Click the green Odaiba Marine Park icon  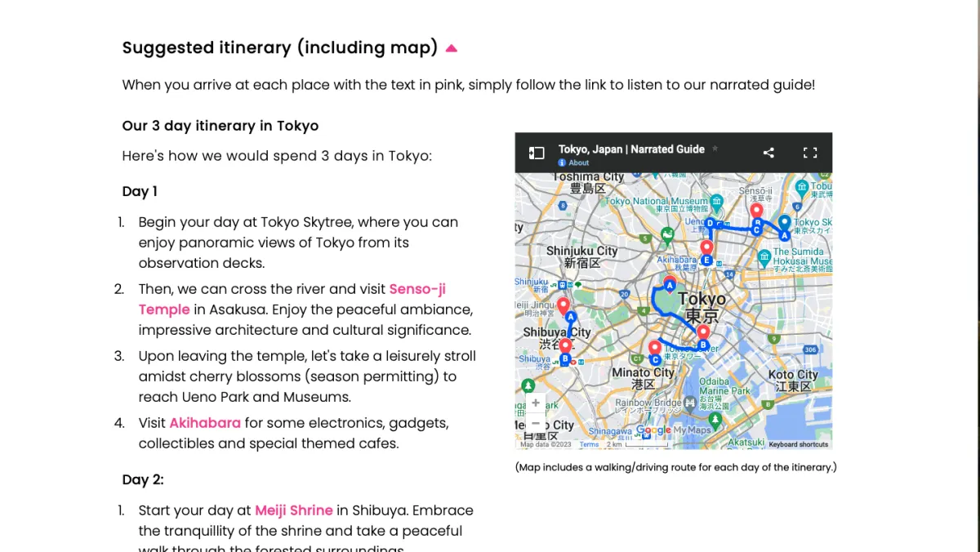pos(715,419)
